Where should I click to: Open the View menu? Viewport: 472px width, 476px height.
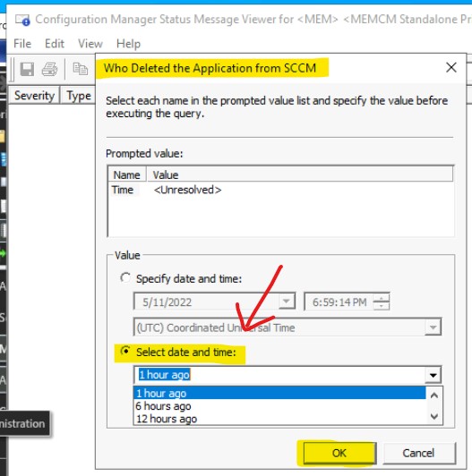click(90, 44)
